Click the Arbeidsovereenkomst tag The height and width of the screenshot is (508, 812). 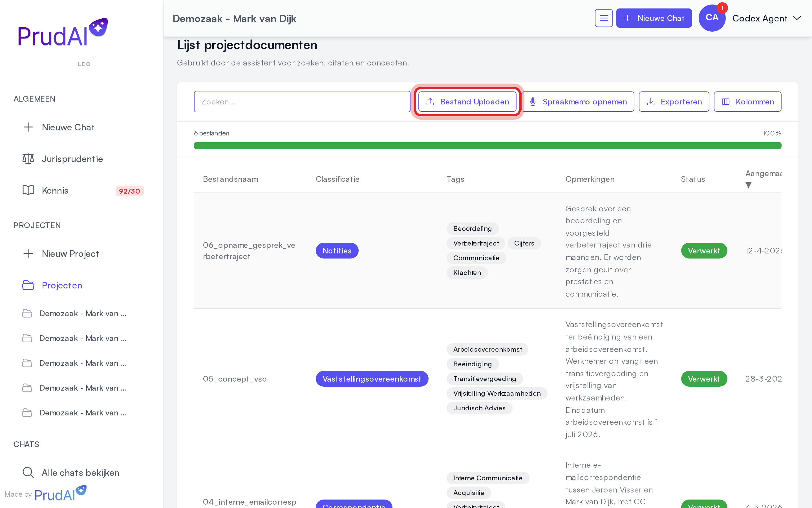point(487,349)
